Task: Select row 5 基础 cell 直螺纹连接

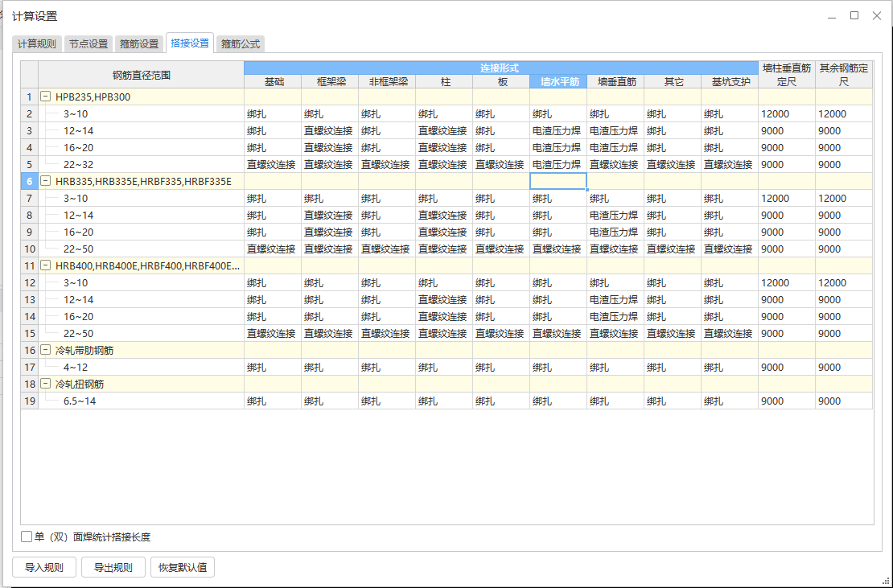Action: [273, 165]
